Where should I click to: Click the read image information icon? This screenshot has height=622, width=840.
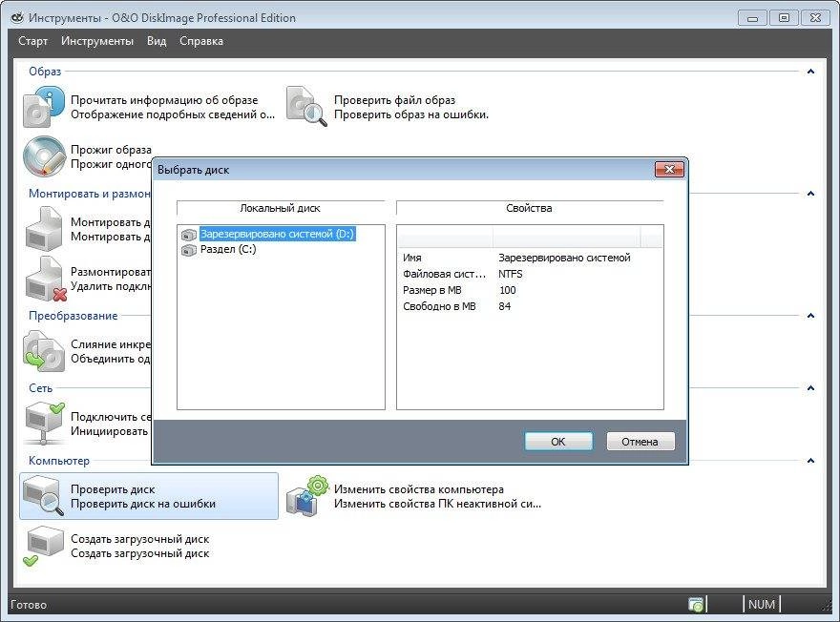[x=43, y=108]
